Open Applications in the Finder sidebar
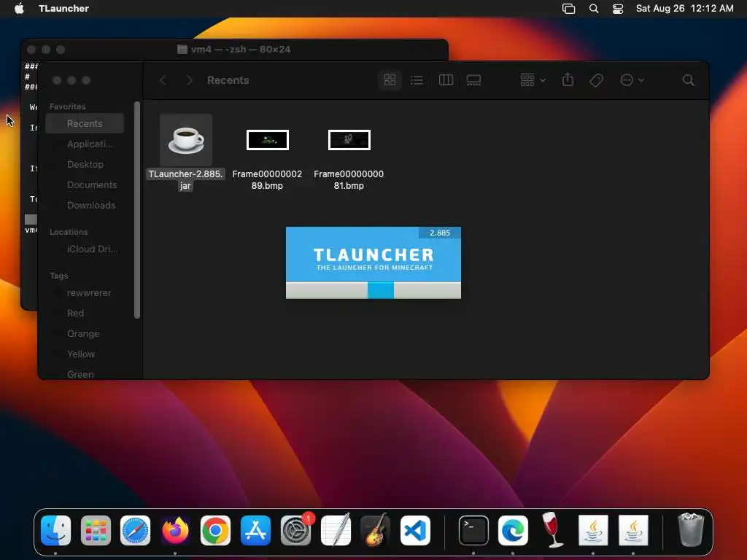Viewport: 747px width, 560px height. coord(85,144)
